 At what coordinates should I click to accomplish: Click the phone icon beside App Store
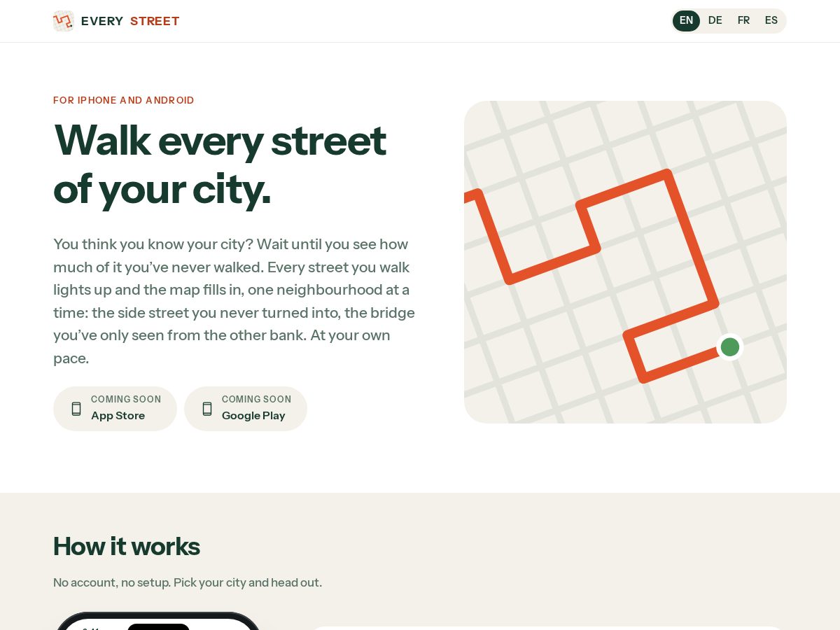coord(76,409)
